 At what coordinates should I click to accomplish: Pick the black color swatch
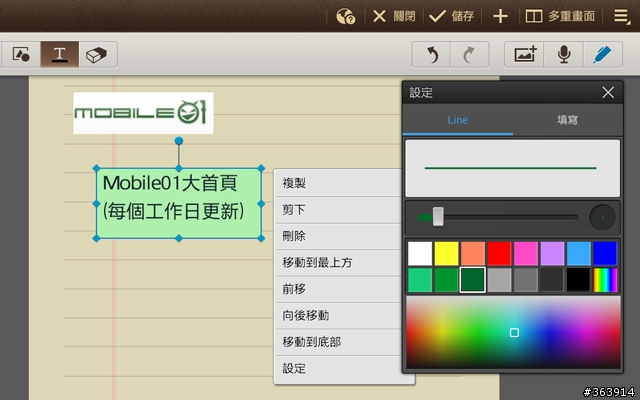(x=579, y=280)
